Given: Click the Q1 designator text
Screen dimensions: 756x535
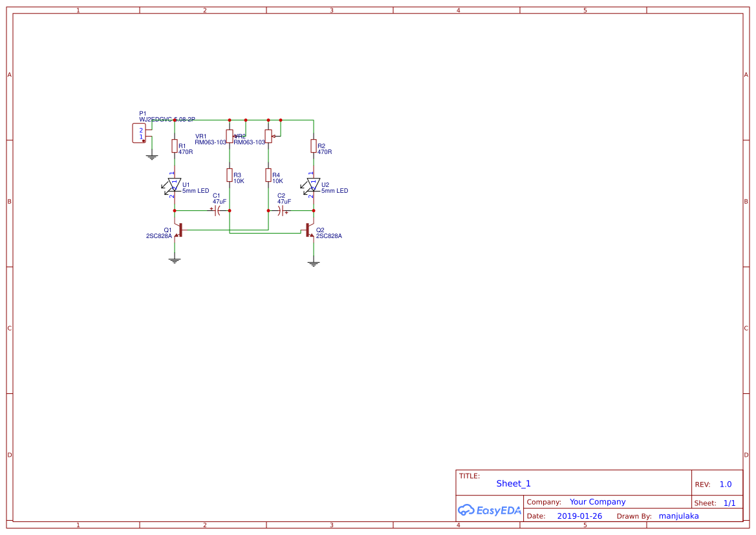Looking at the screenshot, I should 167,230.
